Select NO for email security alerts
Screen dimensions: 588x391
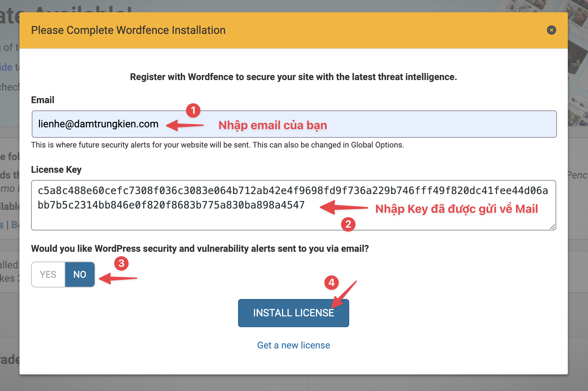(80, 274)
